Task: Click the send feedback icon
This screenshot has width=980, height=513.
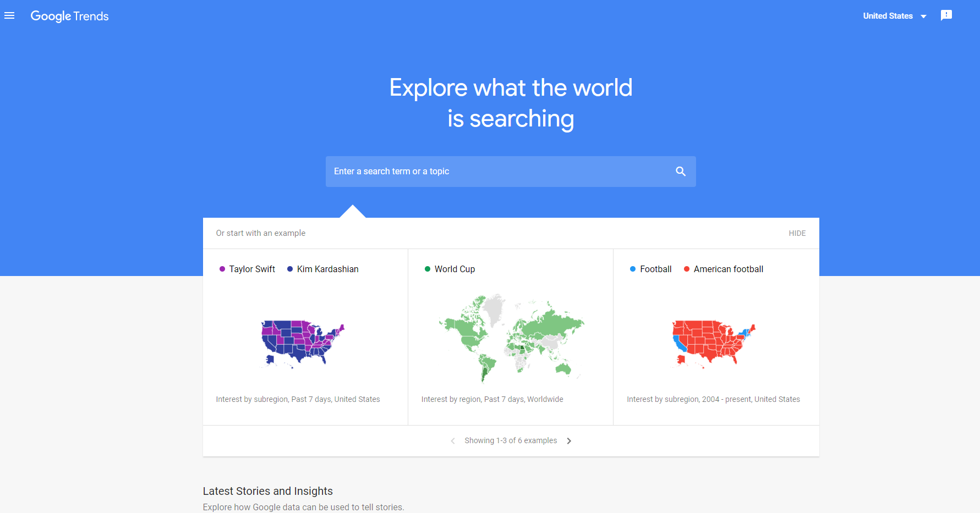Action: click(x=946, y=15)
